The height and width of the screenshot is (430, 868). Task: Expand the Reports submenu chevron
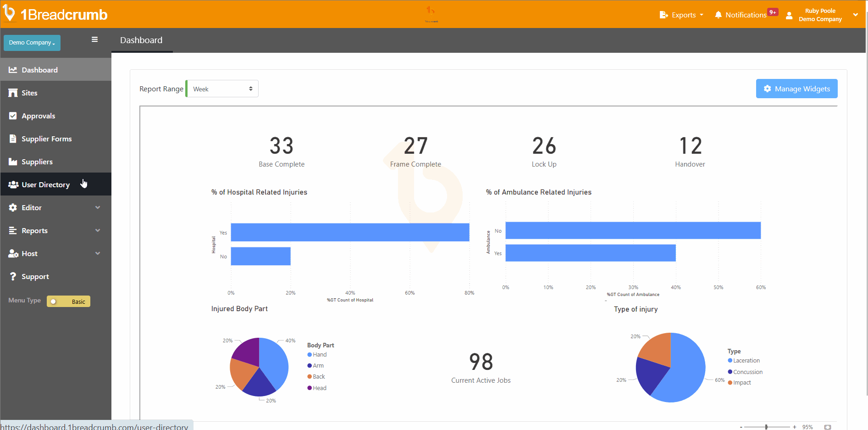98,230
